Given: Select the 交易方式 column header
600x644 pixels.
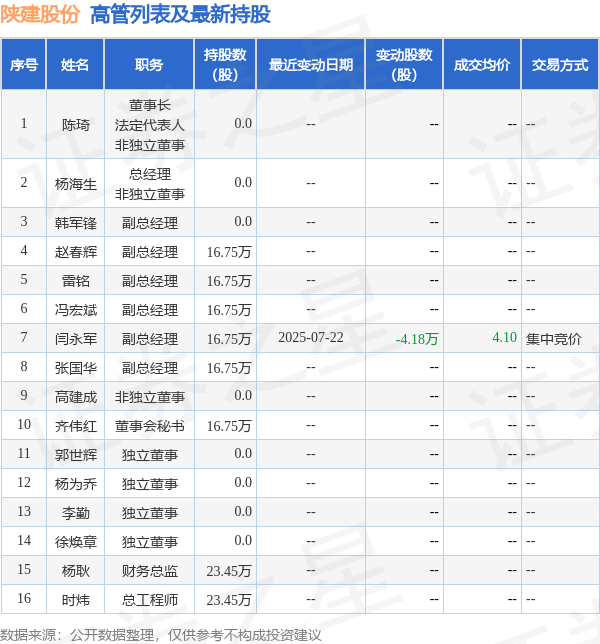Looking at the screenshot, I should (x=560, y=64).
